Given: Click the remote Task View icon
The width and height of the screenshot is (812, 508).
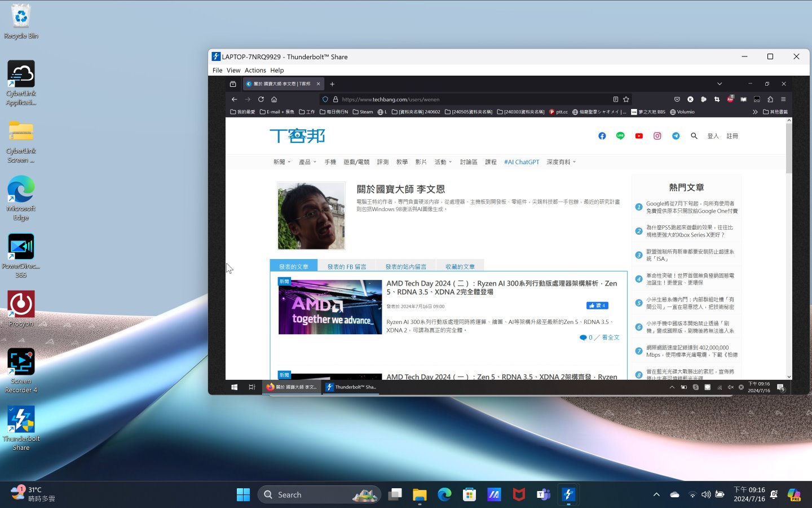Looking at the screenshot, I should [252, 387].
